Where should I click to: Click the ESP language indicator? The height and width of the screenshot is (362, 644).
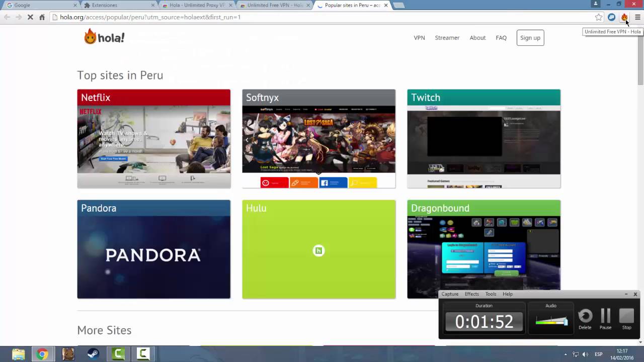pyautogui.click(x=599, y=354)
